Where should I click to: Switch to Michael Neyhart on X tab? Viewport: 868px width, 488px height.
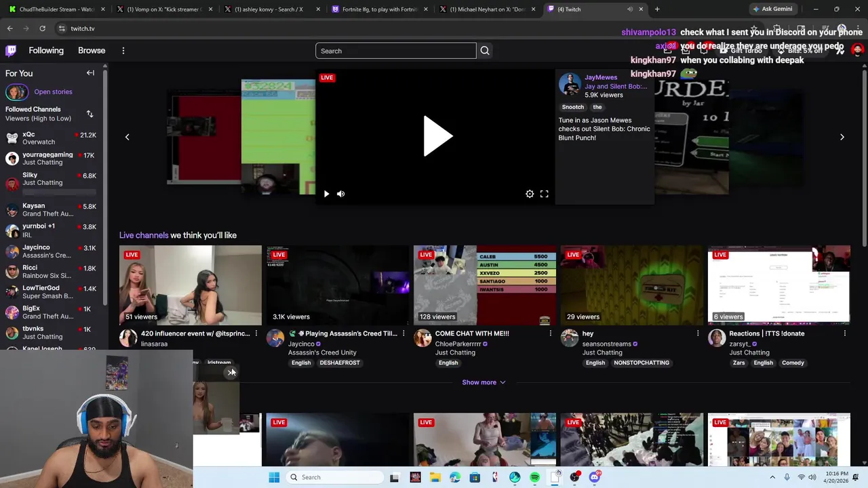(487, 9)
